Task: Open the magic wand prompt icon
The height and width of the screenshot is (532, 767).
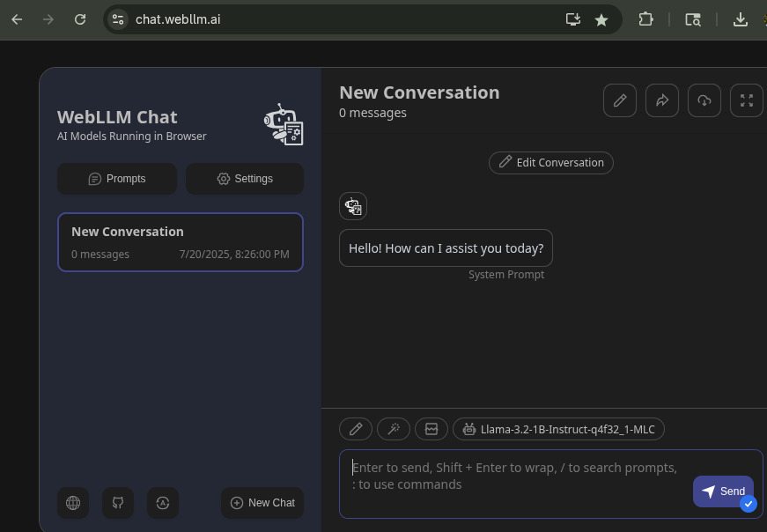Action: coord(394,429)
